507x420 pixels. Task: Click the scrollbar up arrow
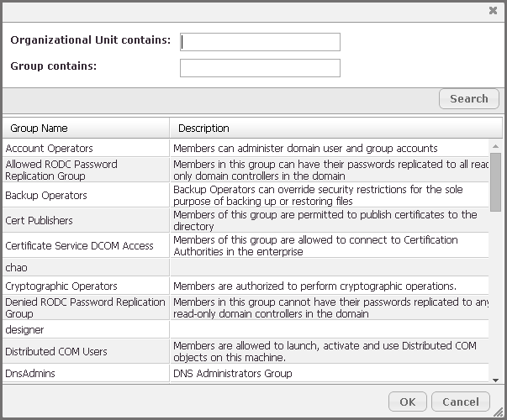(x=495, y=146)
